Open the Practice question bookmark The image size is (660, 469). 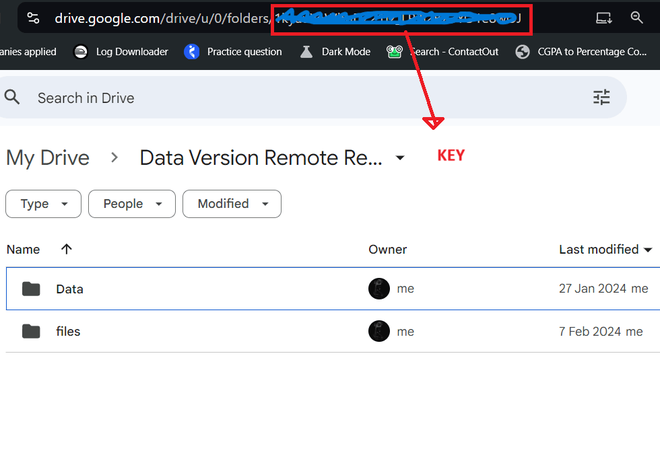pos(235,52)
